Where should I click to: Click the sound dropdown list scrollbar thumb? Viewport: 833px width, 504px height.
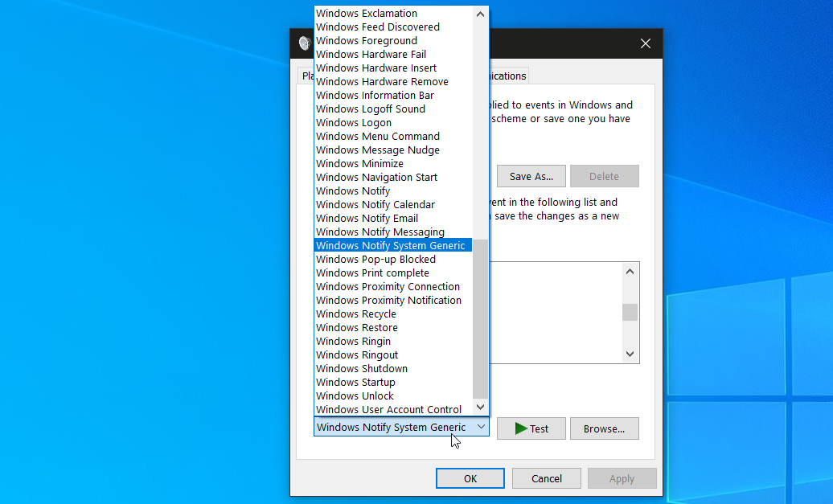480,318
